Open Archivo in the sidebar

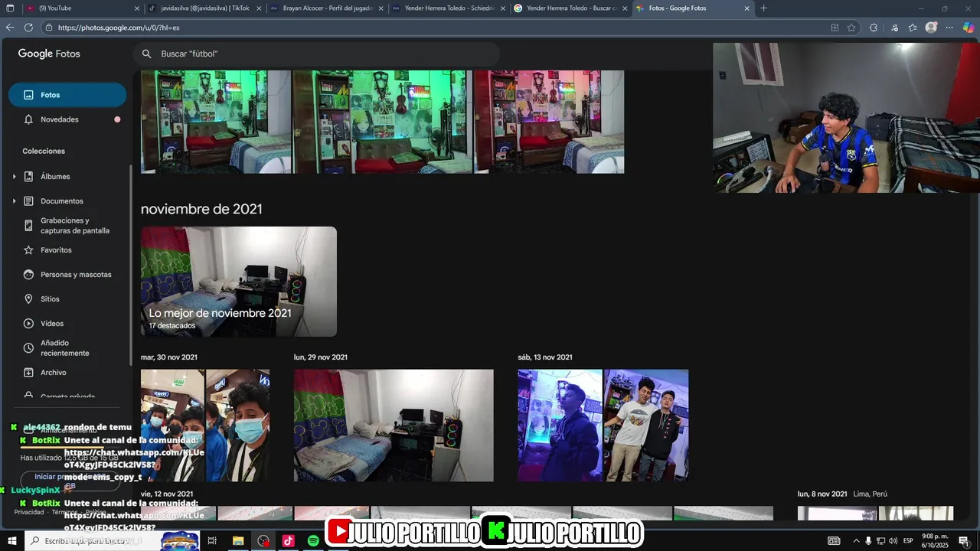[54, 373]
